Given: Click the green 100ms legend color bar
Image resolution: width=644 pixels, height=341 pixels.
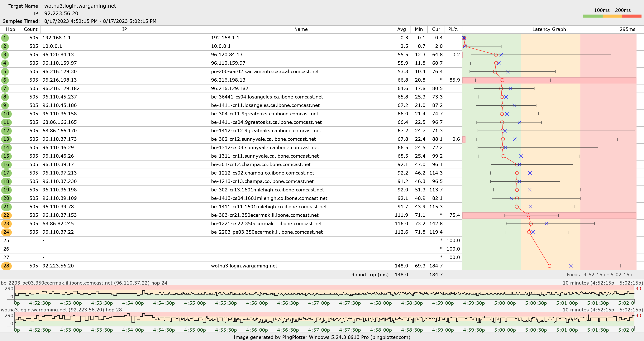Looking at the screenshot, I should point(593,16).
